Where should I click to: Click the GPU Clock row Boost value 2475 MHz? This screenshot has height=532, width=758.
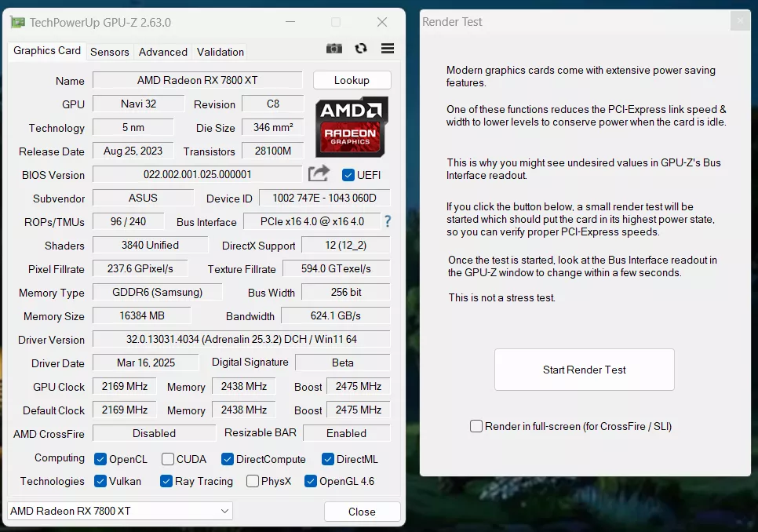(359, 387)
